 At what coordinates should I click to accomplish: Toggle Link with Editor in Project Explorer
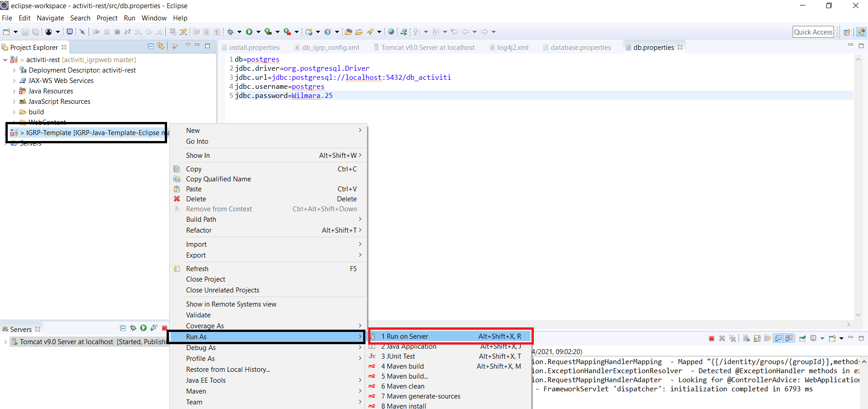tap(160, 46)
